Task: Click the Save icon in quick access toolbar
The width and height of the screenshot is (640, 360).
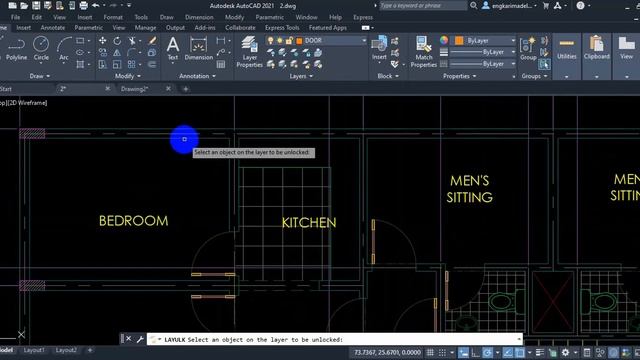Action: (x=36, y=6)
